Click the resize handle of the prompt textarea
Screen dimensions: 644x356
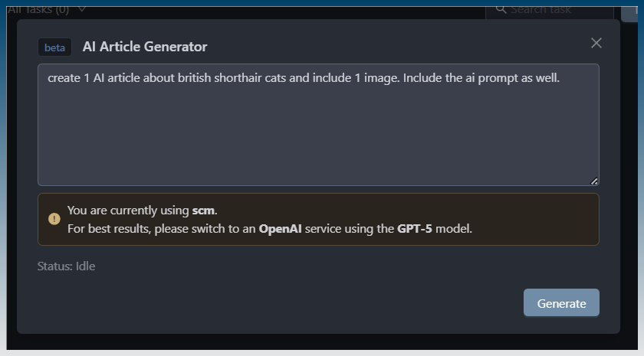click(x=594, y=181)
